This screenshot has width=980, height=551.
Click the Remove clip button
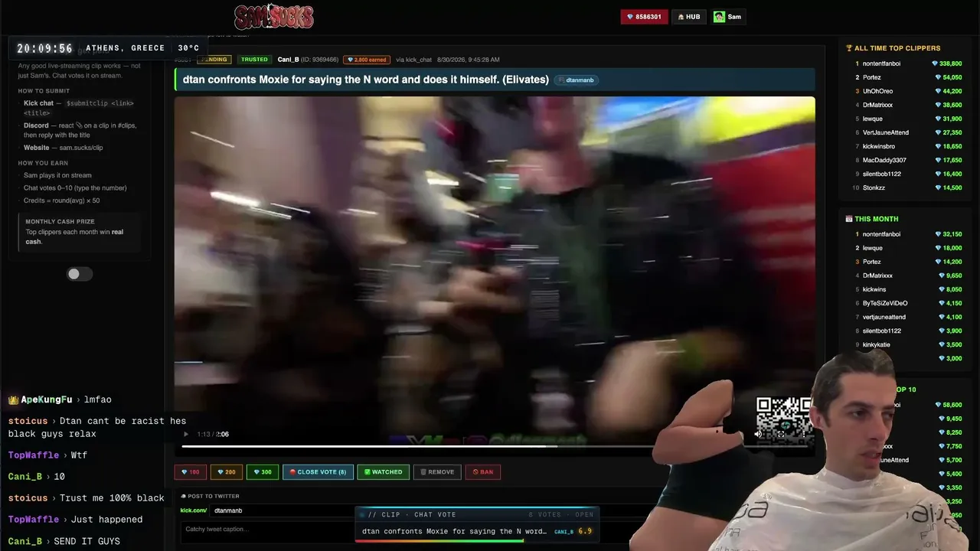(x=437, y=472)
